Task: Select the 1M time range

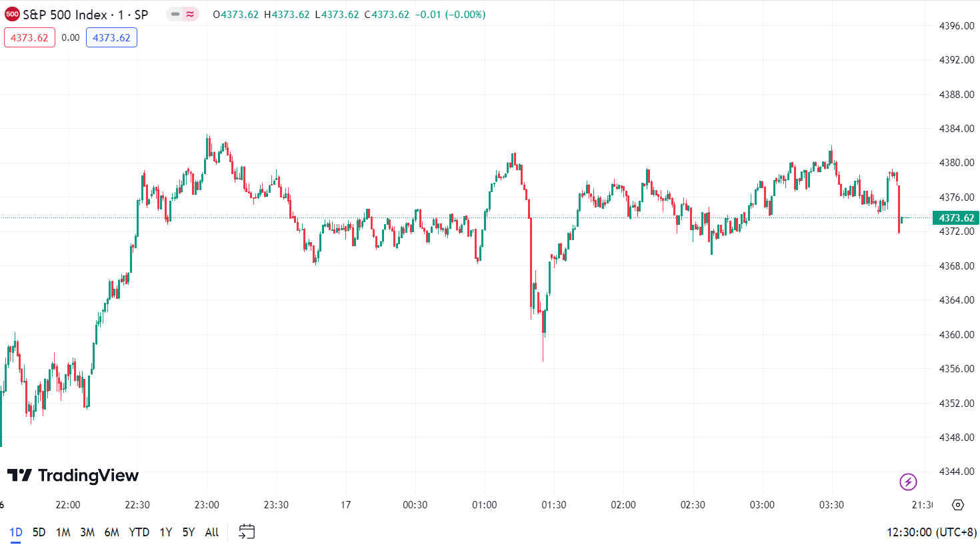Action: pos(63,532)
